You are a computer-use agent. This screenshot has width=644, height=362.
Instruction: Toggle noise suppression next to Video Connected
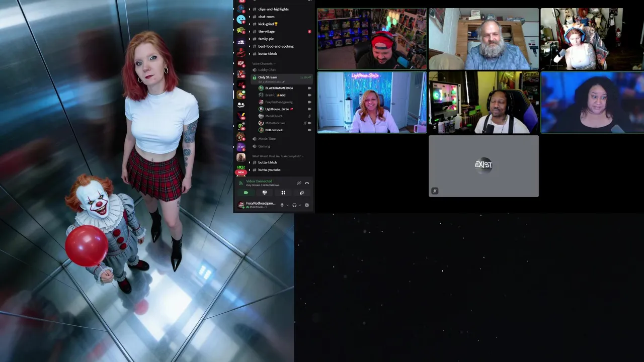click(x=299, y=183)
